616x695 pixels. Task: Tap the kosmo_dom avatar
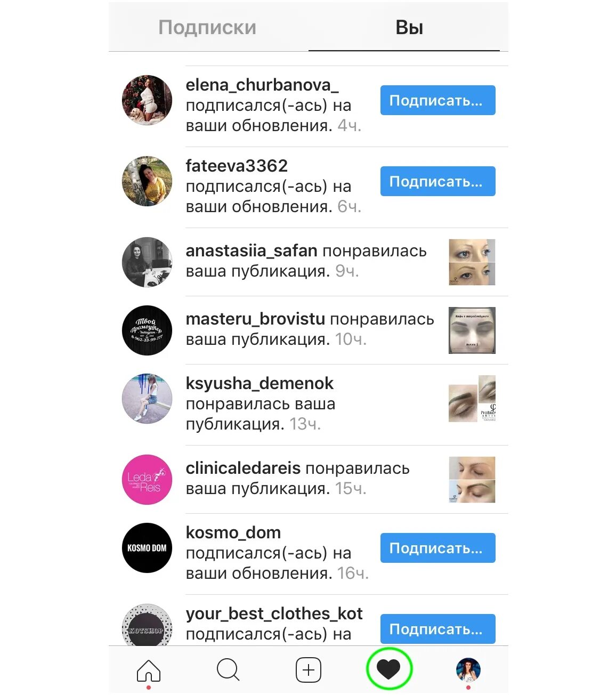pyautogui.click(x=147, y=548)
